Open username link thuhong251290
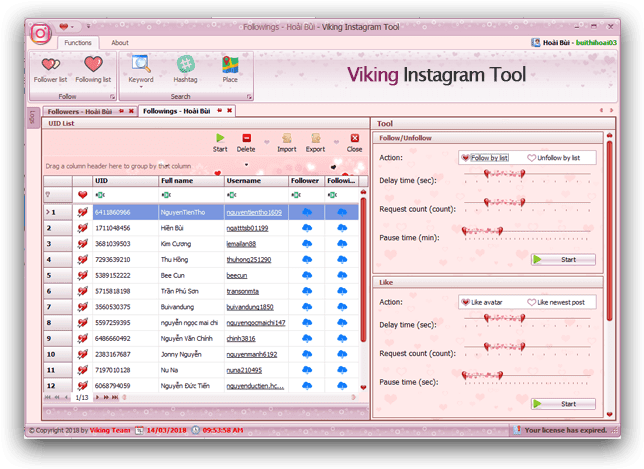Image resolution: width=644 pixels, height=469 pixels. 249,260
